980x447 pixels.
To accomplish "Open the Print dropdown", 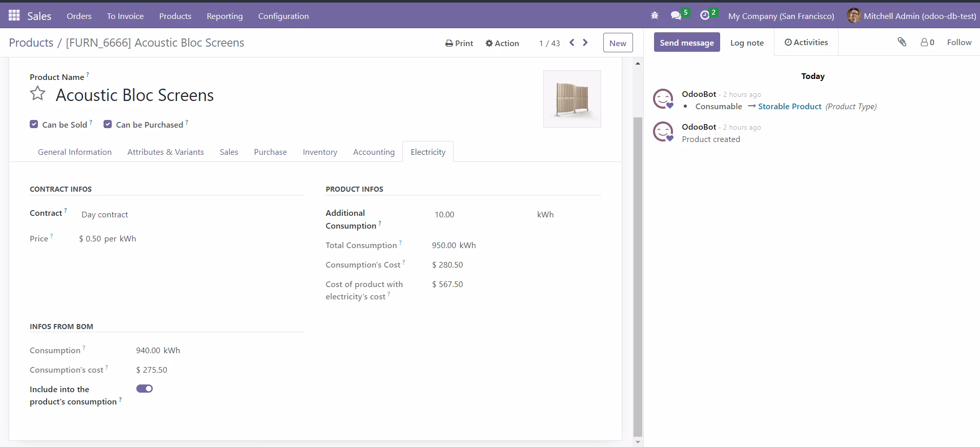I will click(459, 43).
